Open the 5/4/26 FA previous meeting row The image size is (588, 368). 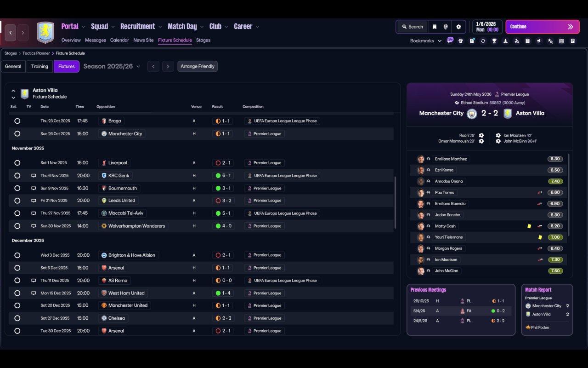click(461, 311)
